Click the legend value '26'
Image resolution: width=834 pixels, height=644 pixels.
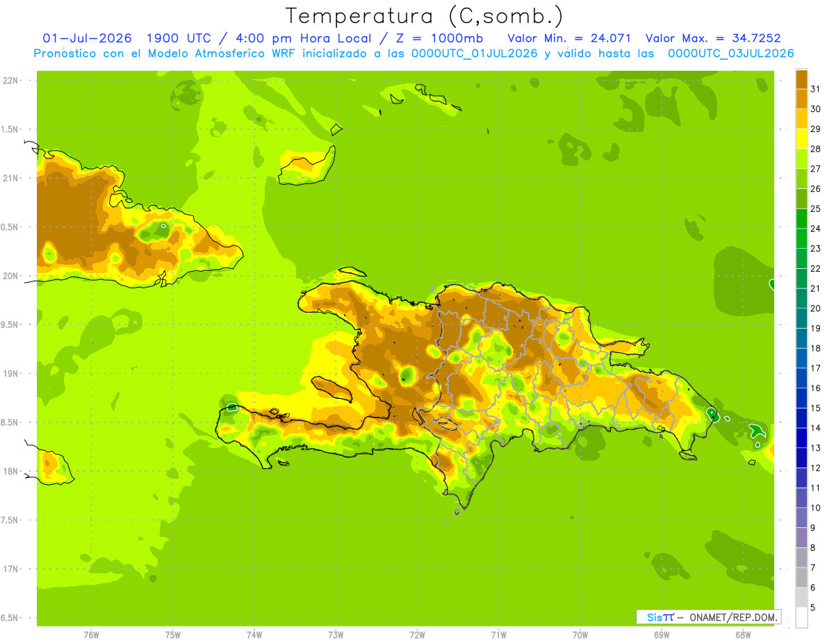pyautogui.click(x=815, y=188)
